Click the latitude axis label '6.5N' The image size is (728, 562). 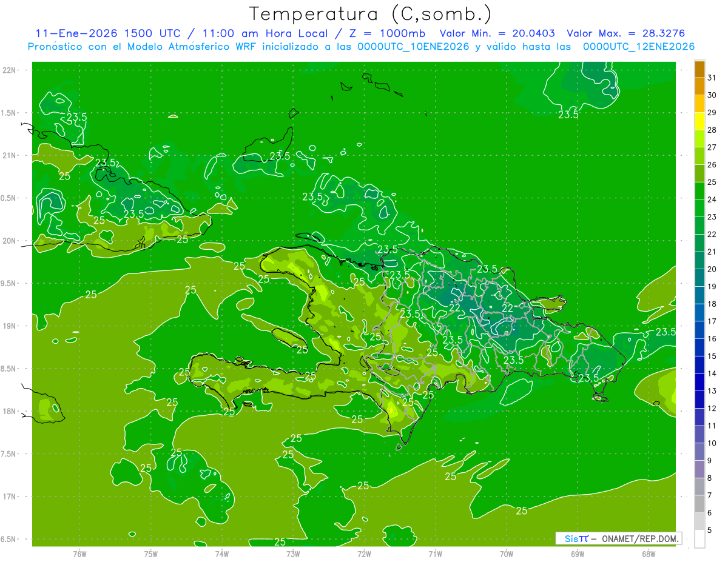[9, 539]
